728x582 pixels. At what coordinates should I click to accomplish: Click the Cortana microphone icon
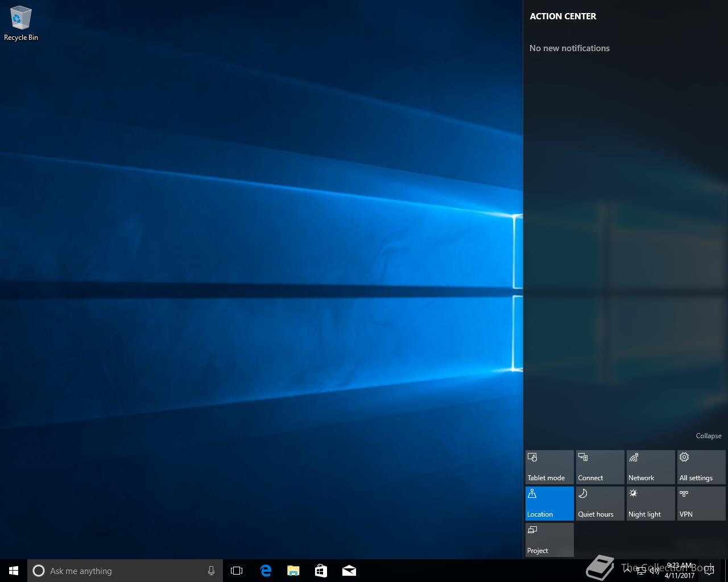point(211,571)
